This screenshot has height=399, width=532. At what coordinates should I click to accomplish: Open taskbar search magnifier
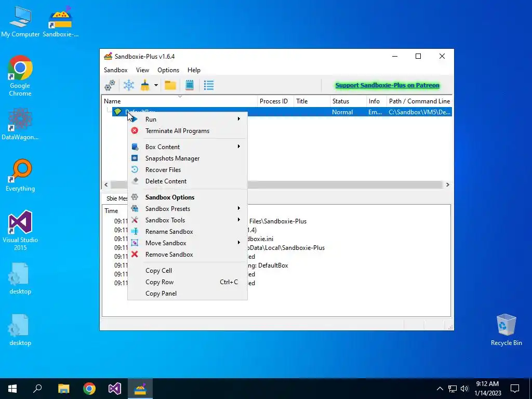tap(37, 389)
